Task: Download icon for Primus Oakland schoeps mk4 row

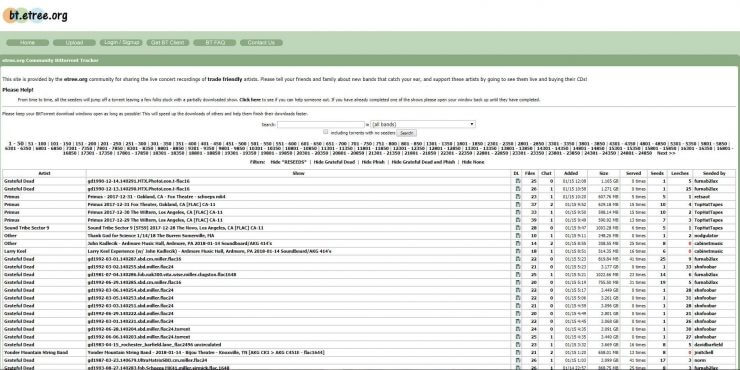Action: click(518, 197)
